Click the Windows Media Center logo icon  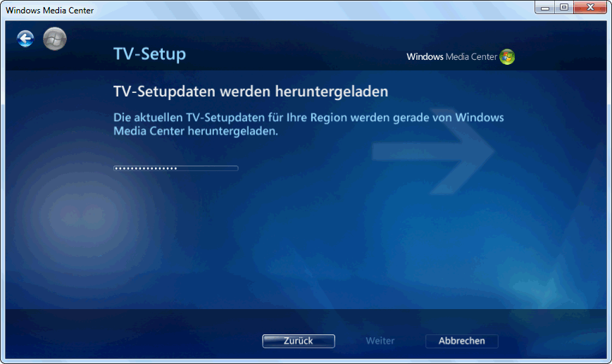coord(507,57)
